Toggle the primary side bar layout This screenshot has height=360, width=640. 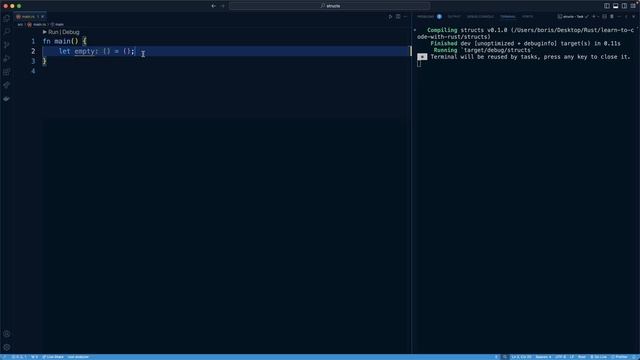[x=607, y=6]
